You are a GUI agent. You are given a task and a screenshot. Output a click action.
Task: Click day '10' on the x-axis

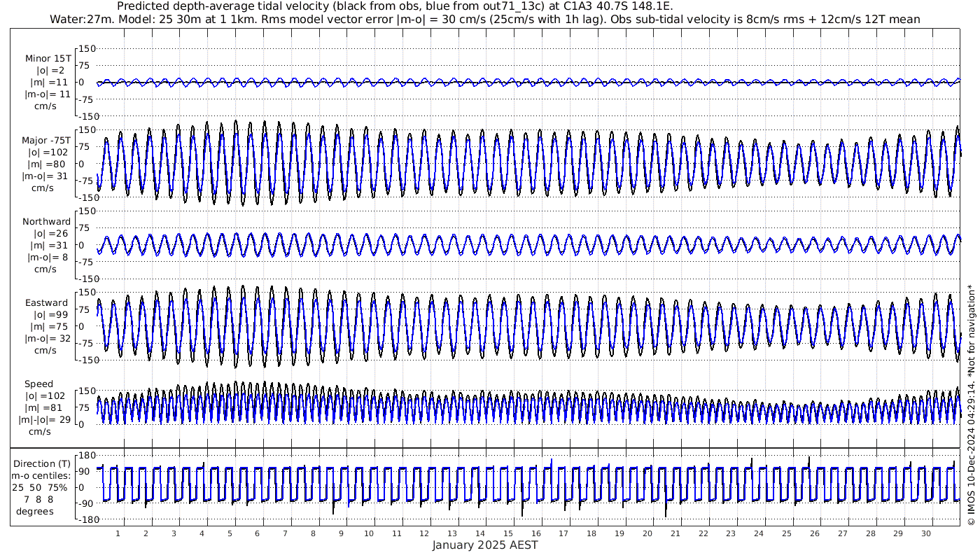point(369,533)
